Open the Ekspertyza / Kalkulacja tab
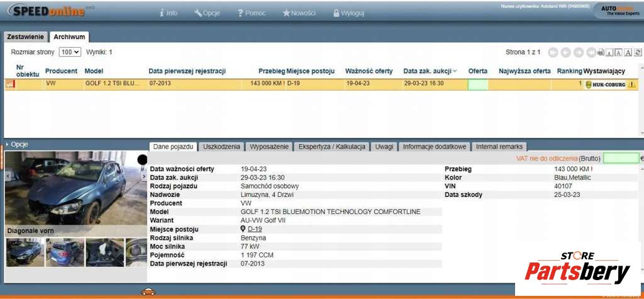644x299 pixels. point(332,147)
